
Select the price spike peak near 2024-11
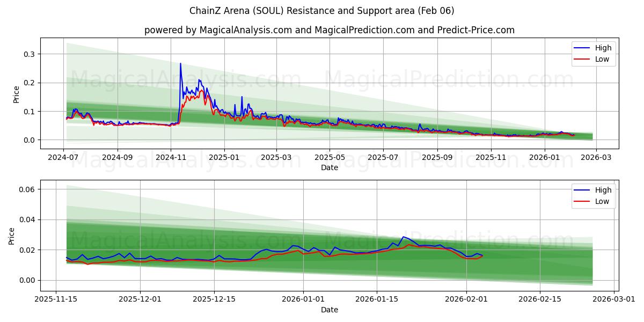pyautogui.click(x=181, y=64)
